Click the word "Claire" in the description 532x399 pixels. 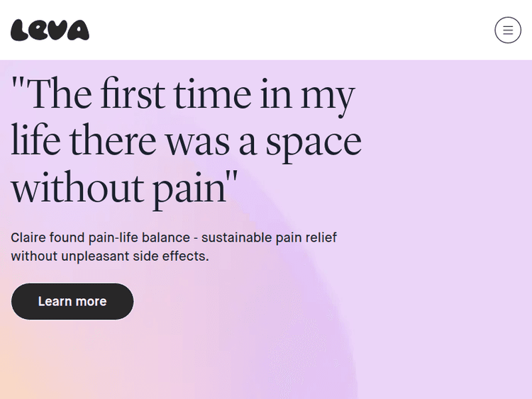[x=30, y=237]
